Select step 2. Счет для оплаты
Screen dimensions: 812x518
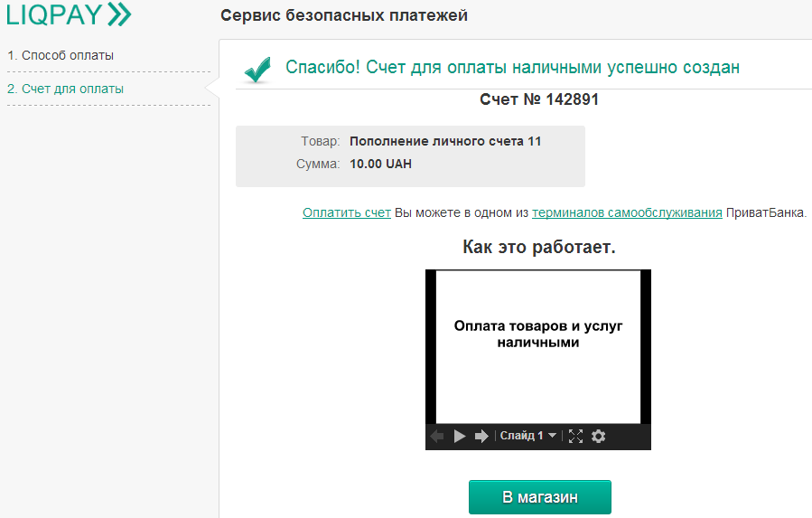pyautogui.click(x=65, y=89)
